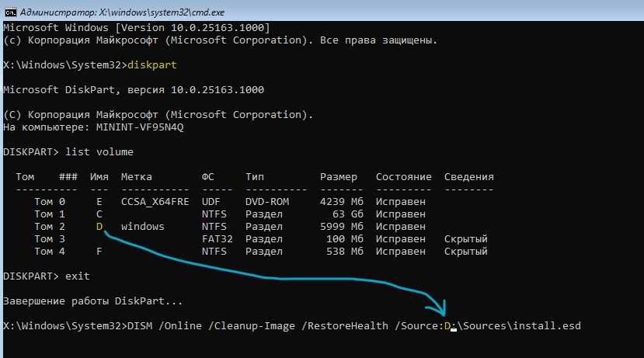Click the install.esd file name
644x358 pixels.
pos(544,325)
